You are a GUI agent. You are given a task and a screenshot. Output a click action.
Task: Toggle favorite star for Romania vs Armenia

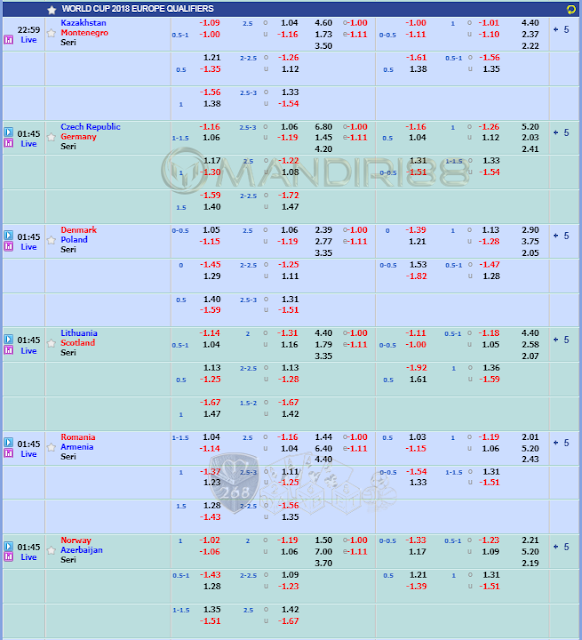(51, 447)
